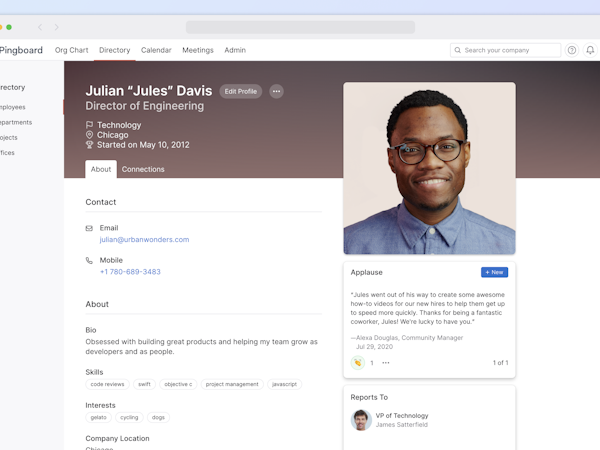Click Julian Davis profile photo
The height and width of the screenshot is (450, 600).
coord(429,168)
